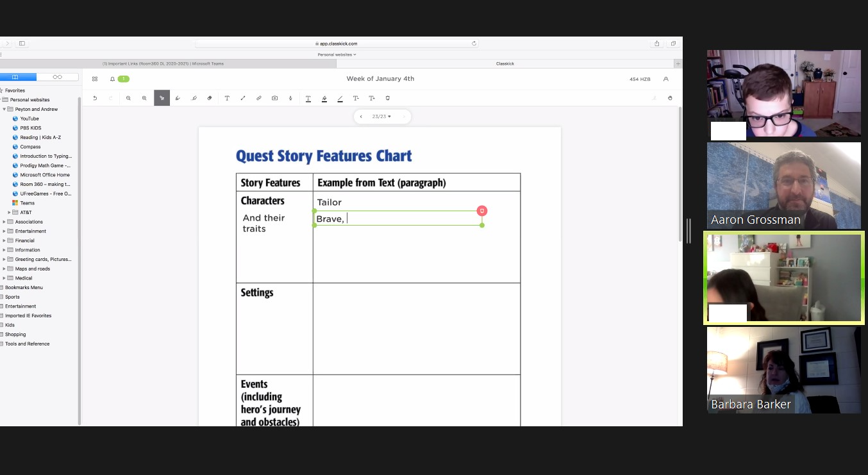The width and height of the screenshot is (868, 475).
Task: Expand the AT&T bookmarks folder
Action: pyautogui.click(x=10, y=212)
